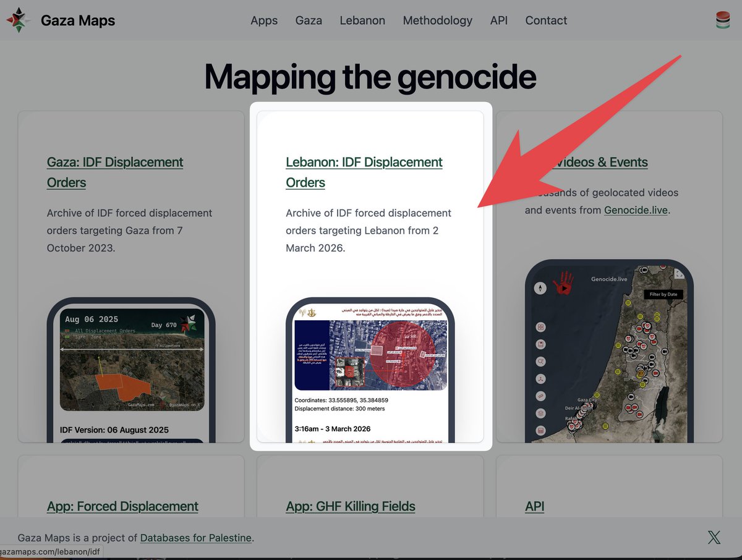742x560 pixels.
Task: Click Displacement distance: 300 meters text
Action: [339, 409]
